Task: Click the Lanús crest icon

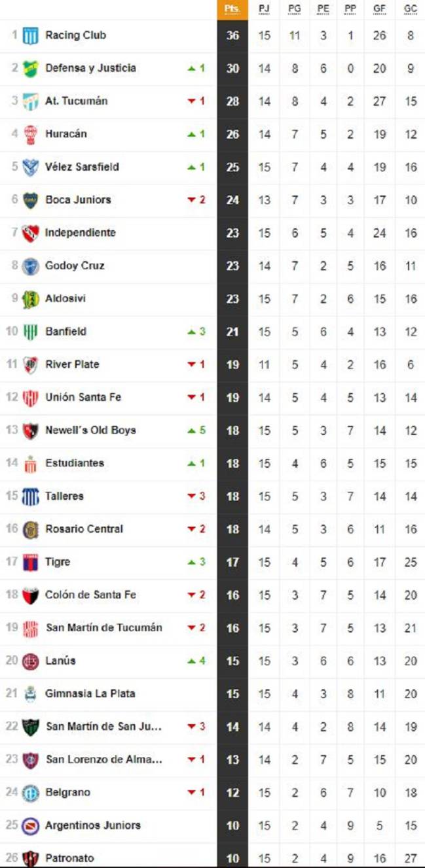Action: (x=31, y=661)
